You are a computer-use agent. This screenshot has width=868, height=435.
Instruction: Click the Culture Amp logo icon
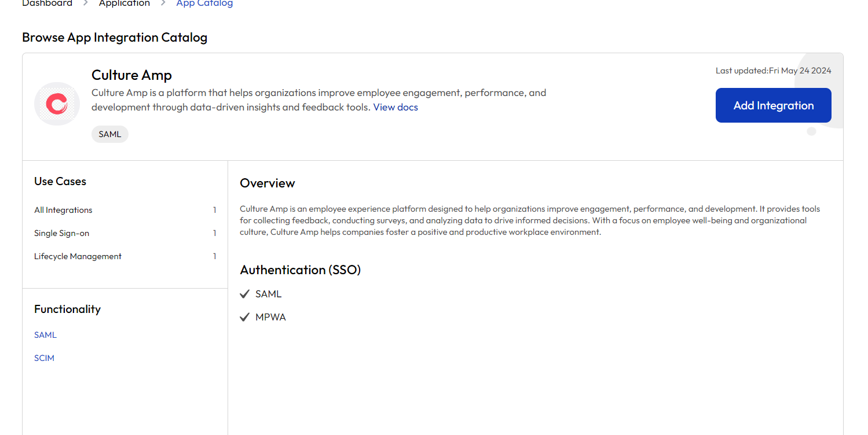tap(57, 104)
